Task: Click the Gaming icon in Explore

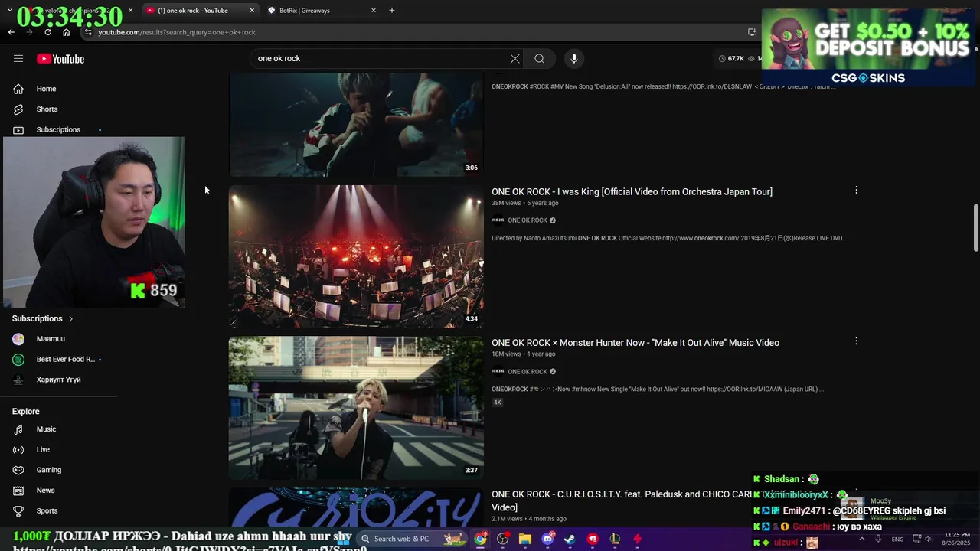Action: click(18, 470)
